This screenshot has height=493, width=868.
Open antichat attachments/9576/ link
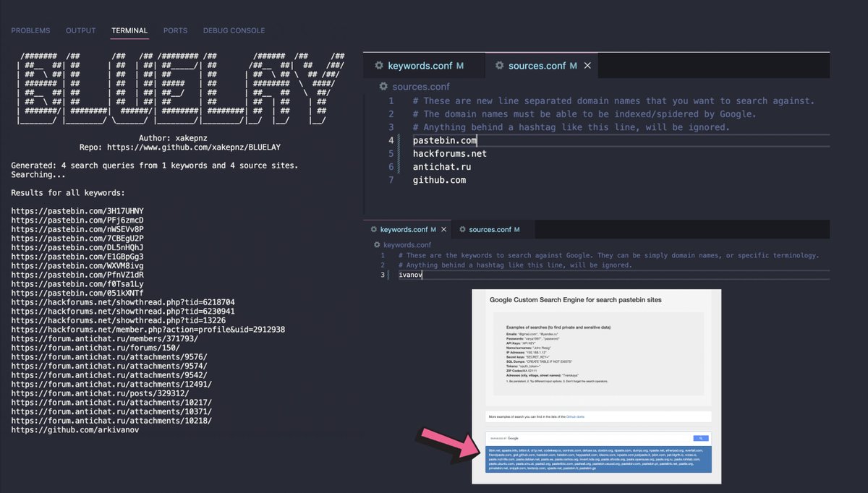(x=109, y=357)
